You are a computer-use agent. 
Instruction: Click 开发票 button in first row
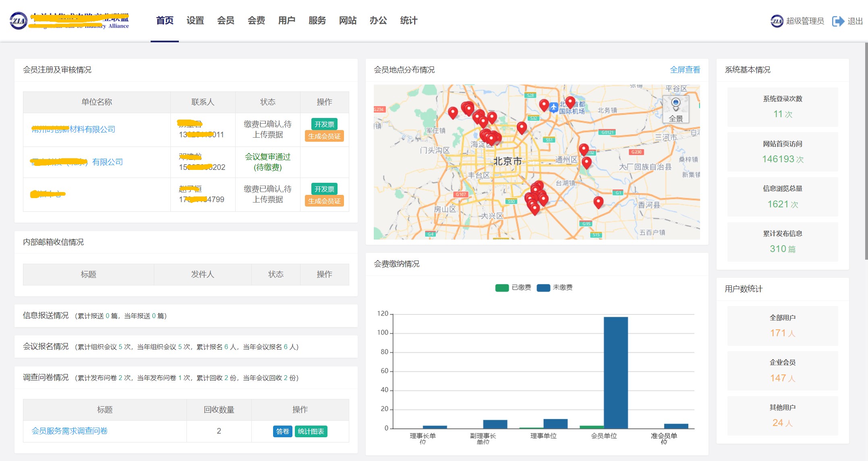tap(324, 124)
